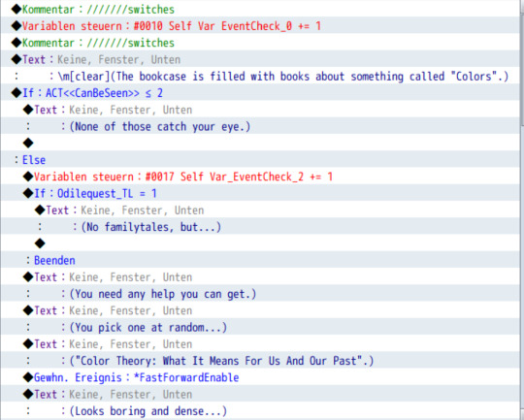
Task: Click the 'Color Theory: What It Means' line
Action: [x=260, y=360]
